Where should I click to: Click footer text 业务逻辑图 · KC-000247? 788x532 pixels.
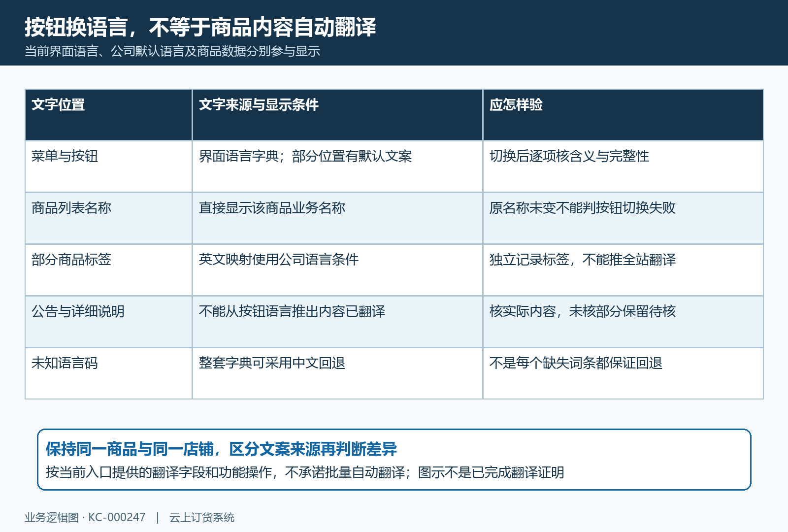pos(85,517)
